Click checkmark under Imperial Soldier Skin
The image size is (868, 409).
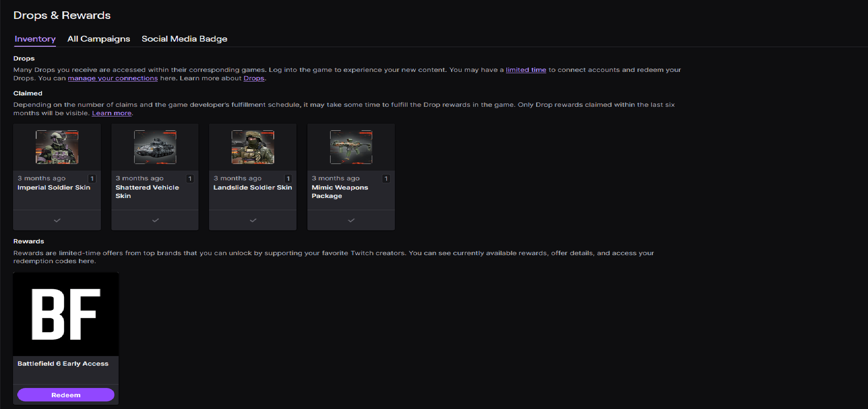click(57, 220)
